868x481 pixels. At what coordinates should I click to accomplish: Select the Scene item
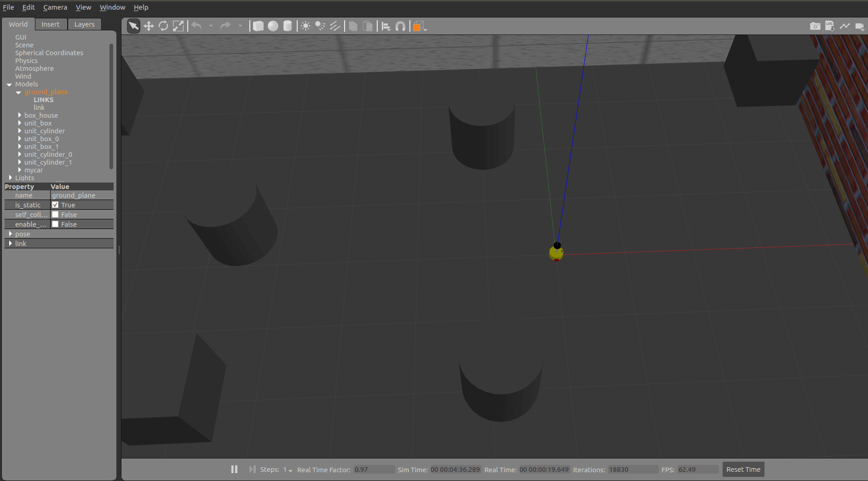click(x=24, y=45)
